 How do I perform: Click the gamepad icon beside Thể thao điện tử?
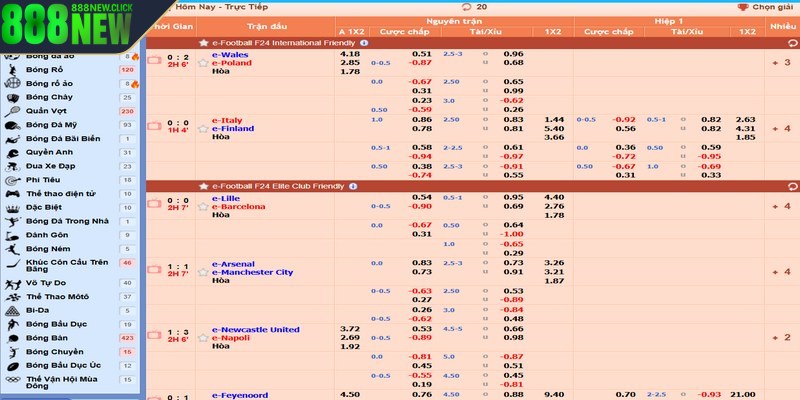(x=12, y=194)
